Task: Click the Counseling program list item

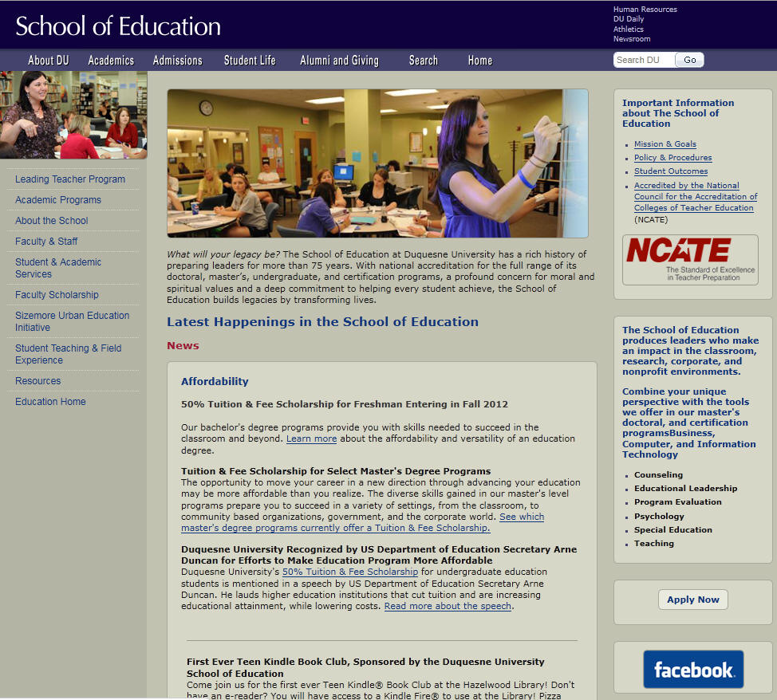Action: pyautogui.click(x=658, y=474)
